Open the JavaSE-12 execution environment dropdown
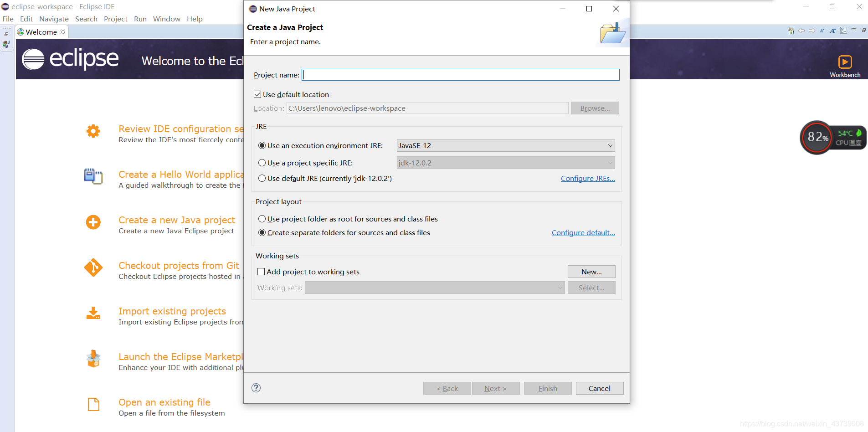 click(x=506, y=145)
